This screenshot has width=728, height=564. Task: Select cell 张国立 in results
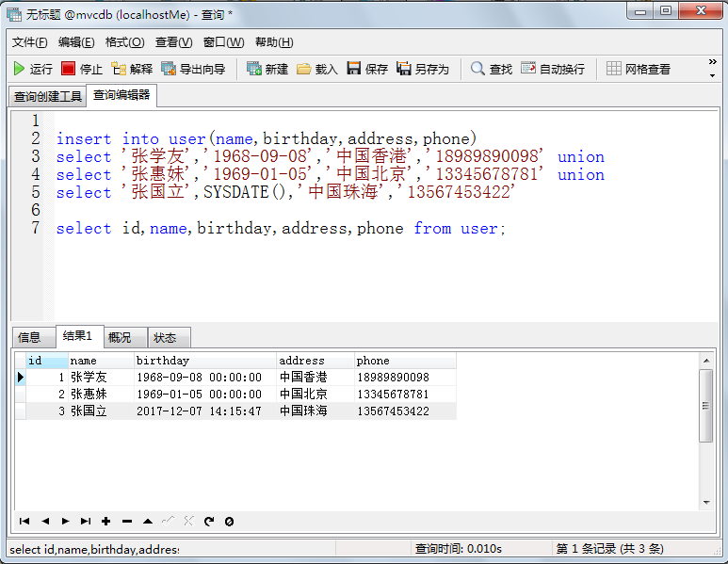101,411
